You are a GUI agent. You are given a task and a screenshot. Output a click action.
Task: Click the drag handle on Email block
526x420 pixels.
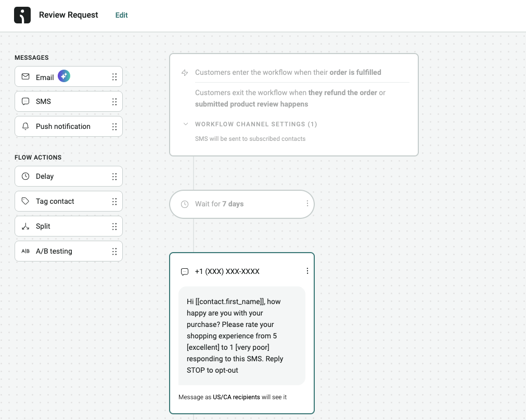tap(114, 77)
